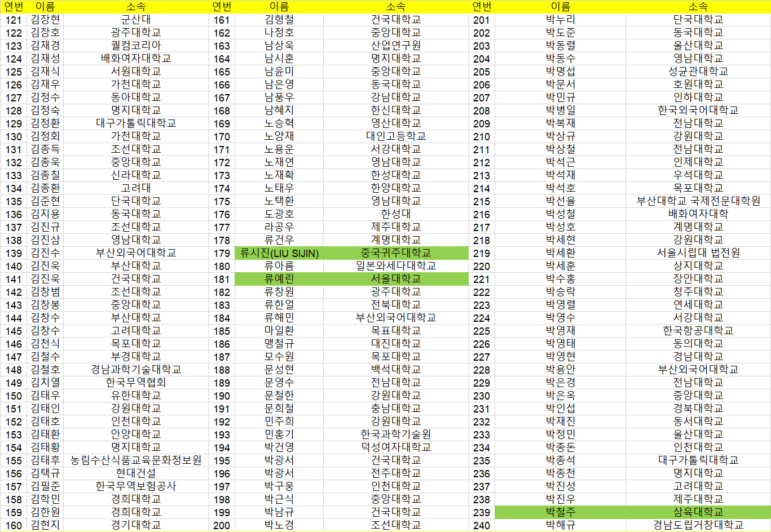Click the green cell 류시진(LIU SIJIN)
The height and width of the screenshot is (532, 771).
pyautogui.click(x=279, y=253)
